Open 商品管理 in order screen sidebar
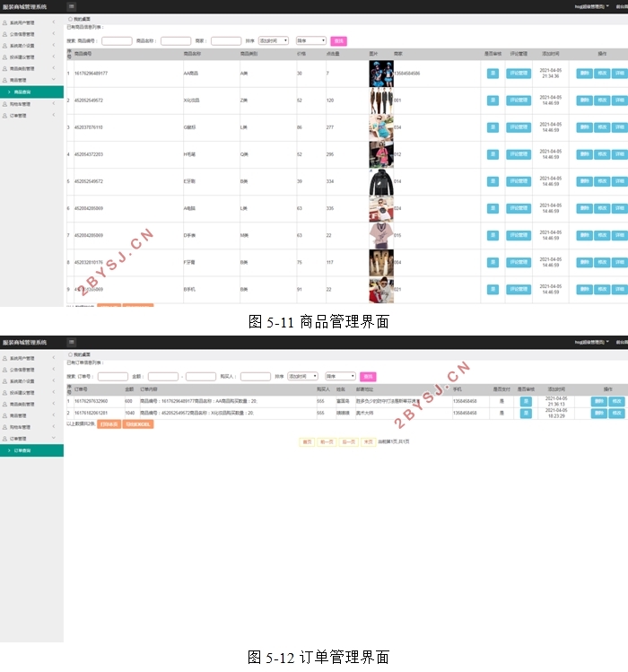This screenshot has height=672, width=628. (18, 415)
